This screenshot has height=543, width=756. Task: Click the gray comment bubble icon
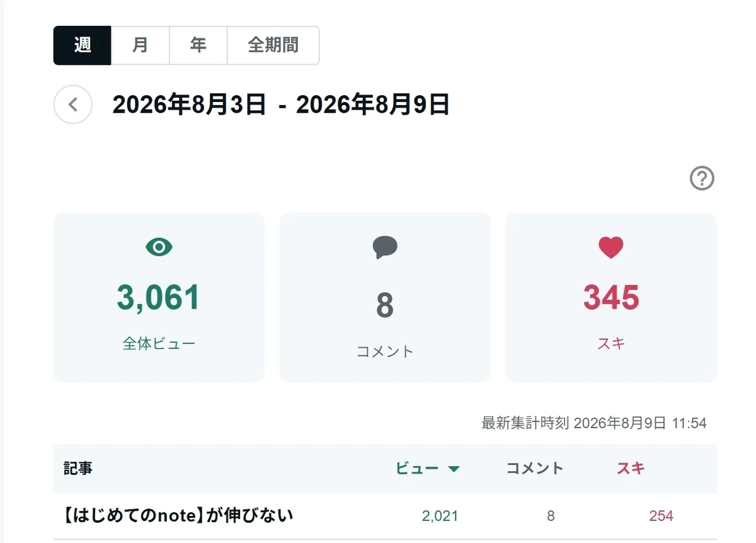tap(385, 248)
